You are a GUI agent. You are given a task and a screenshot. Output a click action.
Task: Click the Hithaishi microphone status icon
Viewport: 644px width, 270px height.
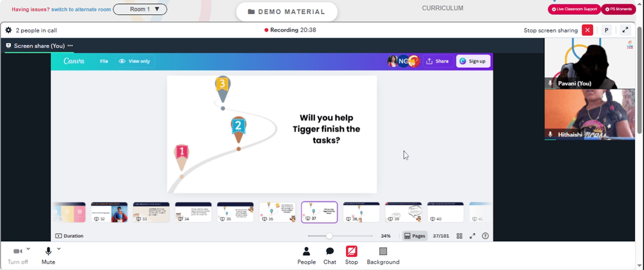551,134
